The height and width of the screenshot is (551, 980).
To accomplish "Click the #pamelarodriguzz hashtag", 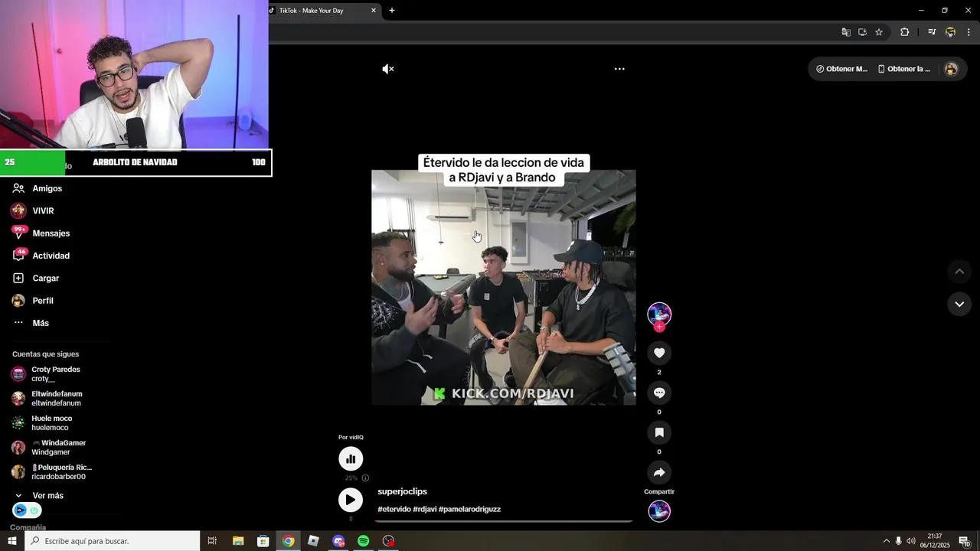I will [469, 509].
